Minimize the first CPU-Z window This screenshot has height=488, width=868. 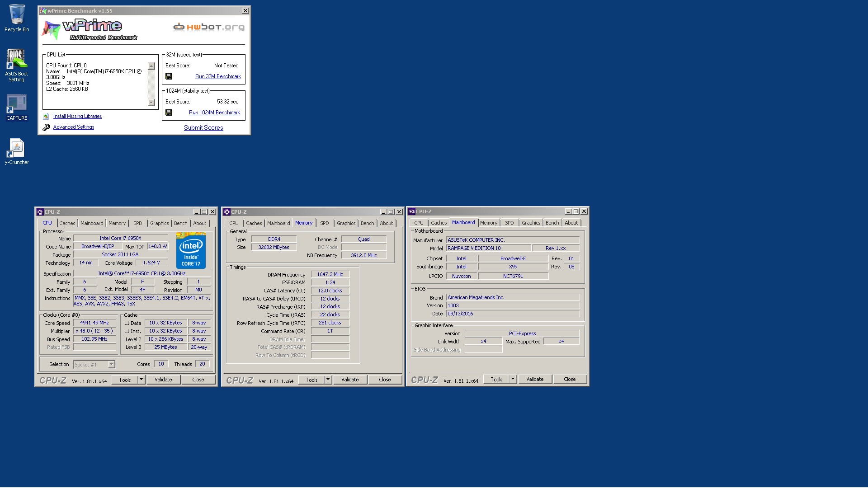197,212
